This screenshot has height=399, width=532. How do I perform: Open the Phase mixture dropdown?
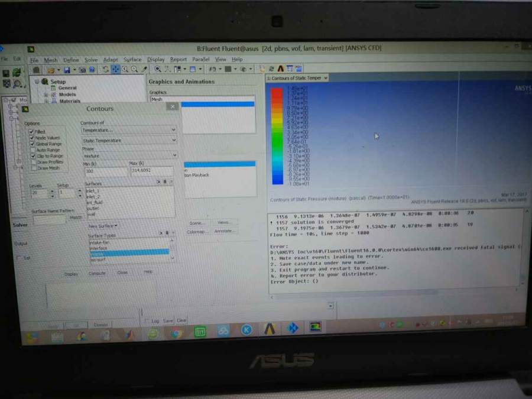pyautogui.click(x=130, y=155)
